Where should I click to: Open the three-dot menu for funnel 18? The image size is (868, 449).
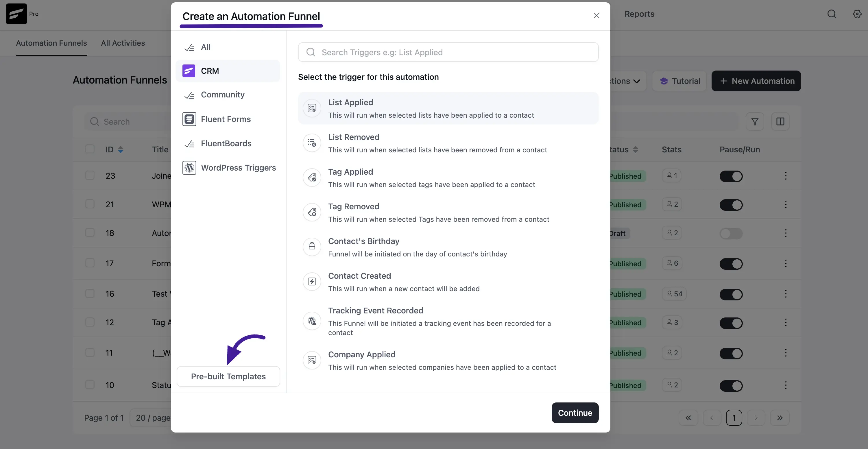click(x=786, y=233)
